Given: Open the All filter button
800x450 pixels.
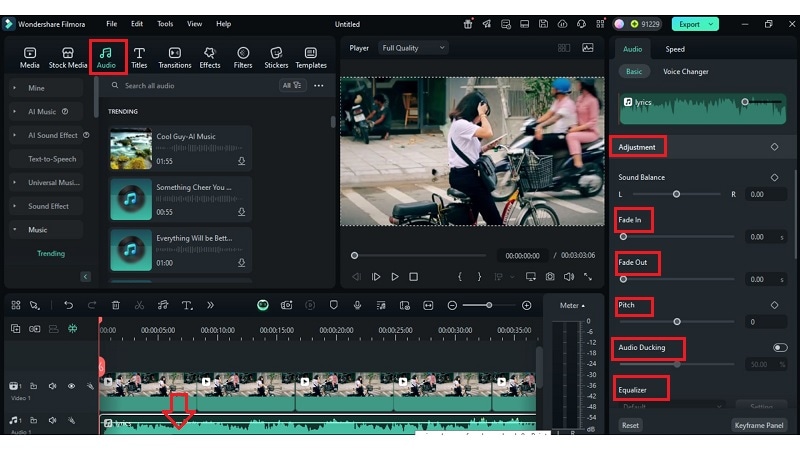Looking at the screenshot, I should 292,85.
